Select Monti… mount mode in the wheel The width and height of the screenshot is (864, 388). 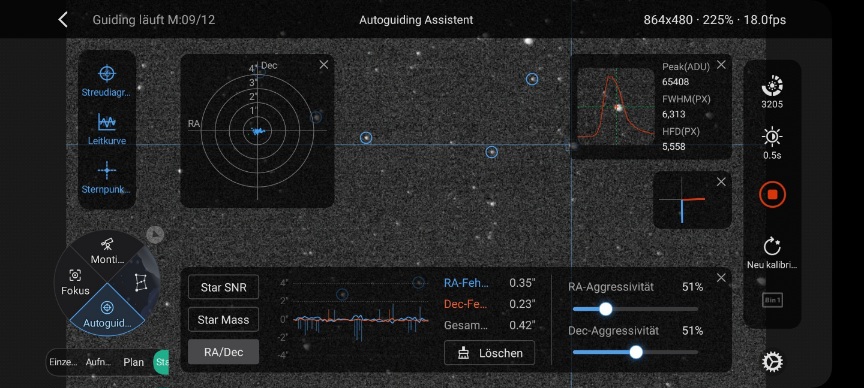tap(107, 251)
